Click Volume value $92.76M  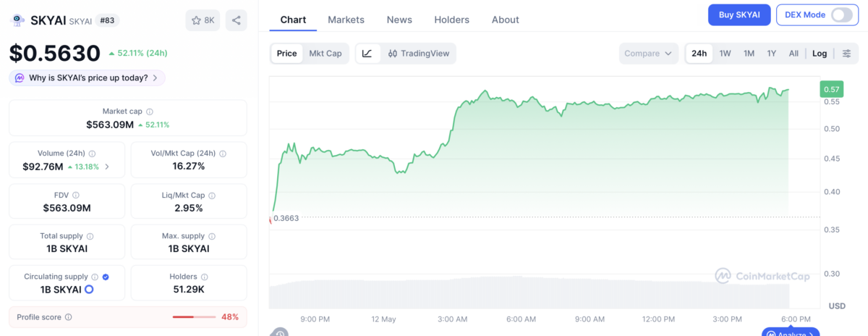click(x=43, y=167)
